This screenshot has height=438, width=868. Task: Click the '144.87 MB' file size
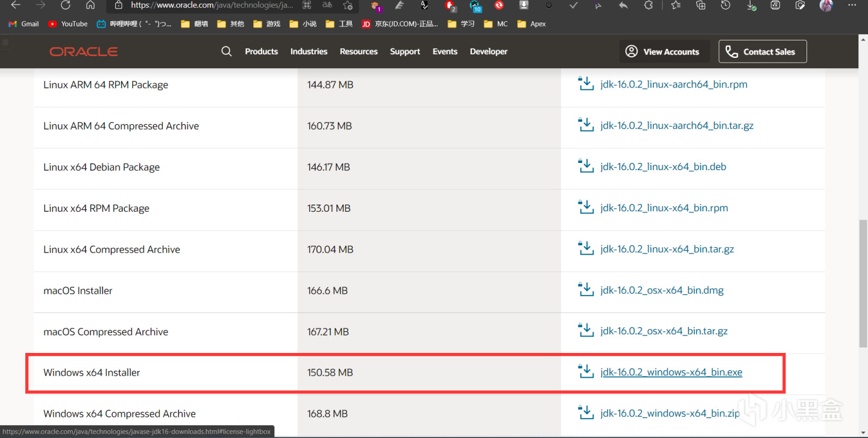point(330,84)
